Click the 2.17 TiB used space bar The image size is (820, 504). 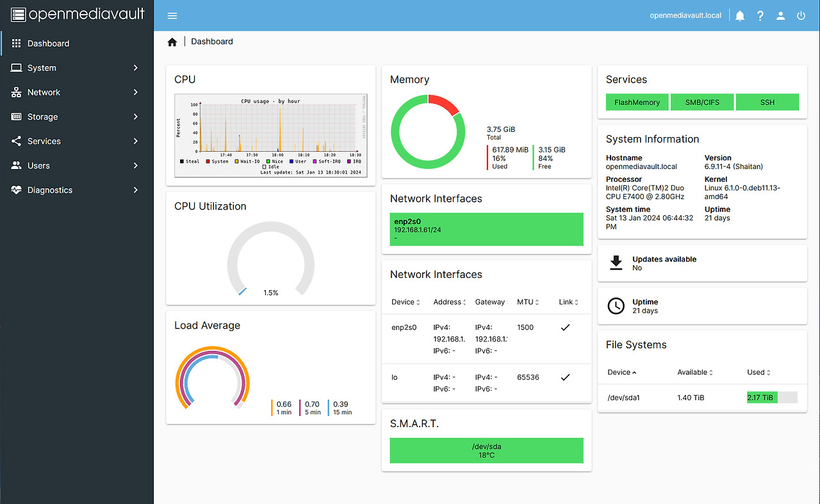pyautogui.click(x=772, y=398)
